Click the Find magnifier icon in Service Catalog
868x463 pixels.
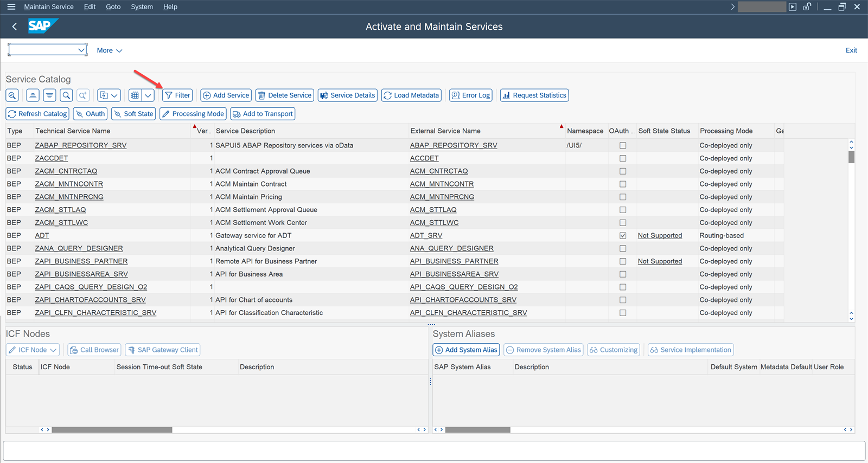[66, 95]
